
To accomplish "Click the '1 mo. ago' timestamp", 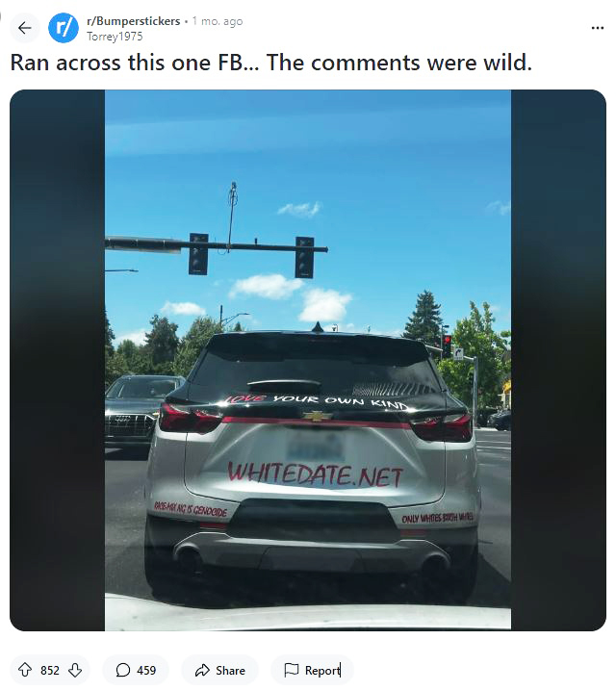I will coord(218,21).
